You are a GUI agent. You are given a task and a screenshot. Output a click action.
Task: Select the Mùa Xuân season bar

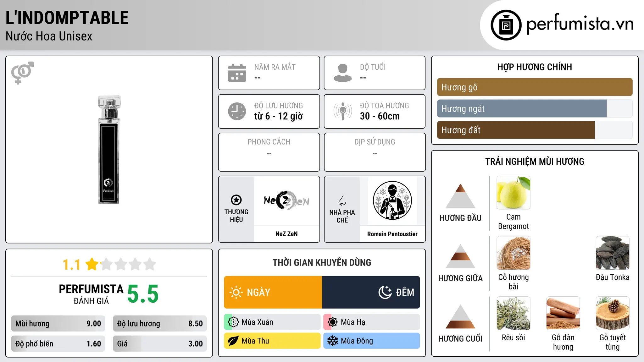click(272, 322)
